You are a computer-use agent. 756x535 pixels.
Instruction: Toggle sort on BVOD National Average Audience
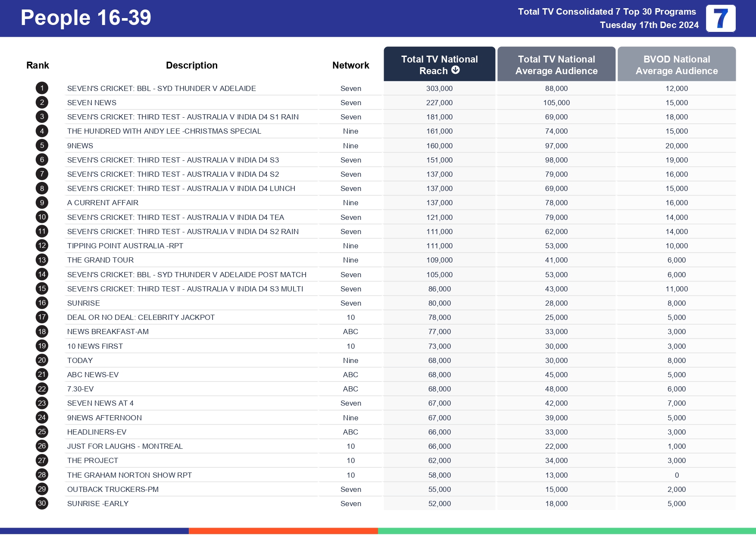click(x=676, y=64)
